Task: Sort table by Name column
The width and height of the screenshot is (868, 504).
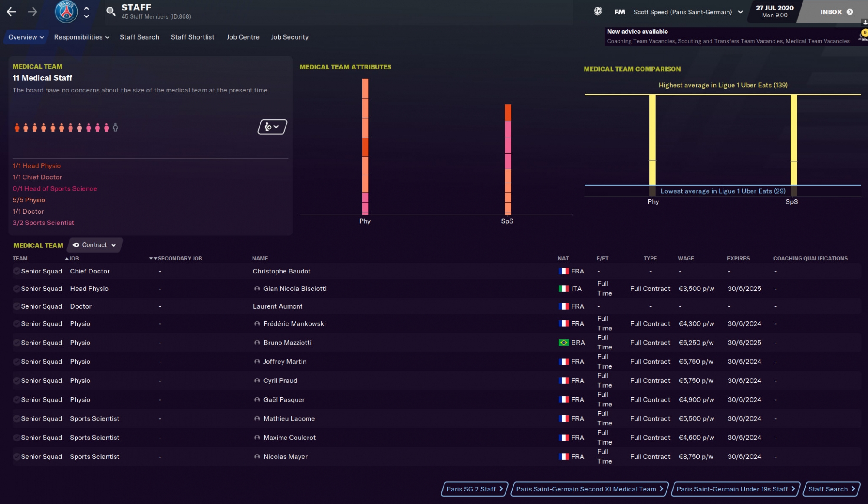Action: point(260,258)
